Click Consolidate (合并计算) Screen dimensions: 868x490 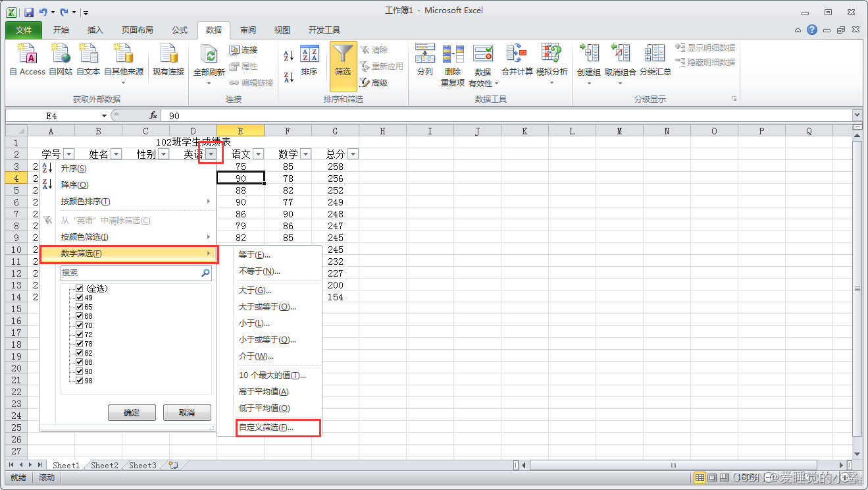click(517, 61)
